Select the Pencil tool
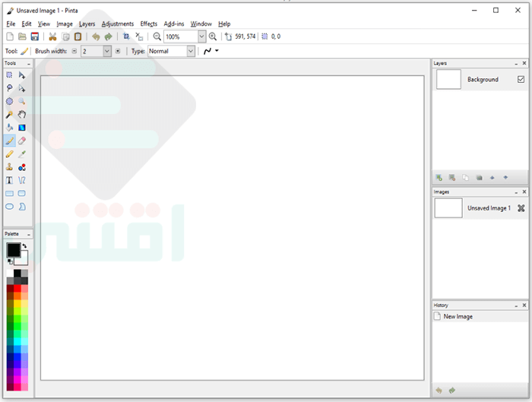The image size is (532, 402). [9, 154]
